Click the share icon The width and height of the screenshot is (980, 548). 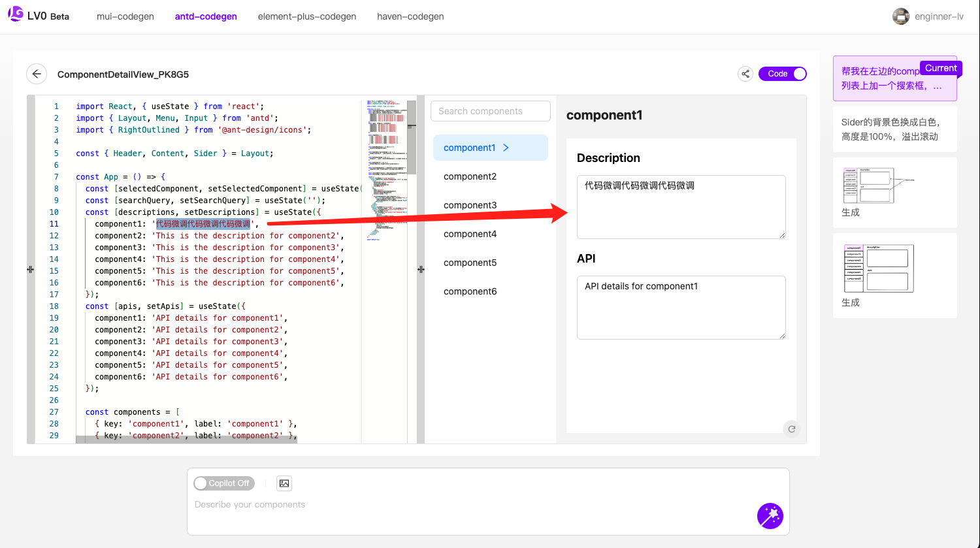click(x=745, y=74)
